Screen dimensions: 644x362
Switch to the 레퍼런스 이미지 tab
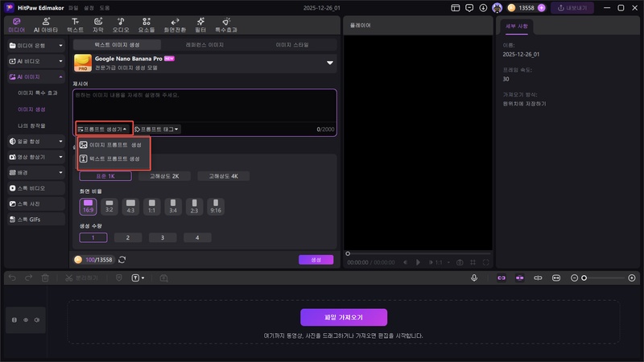(x=204, y=45)
